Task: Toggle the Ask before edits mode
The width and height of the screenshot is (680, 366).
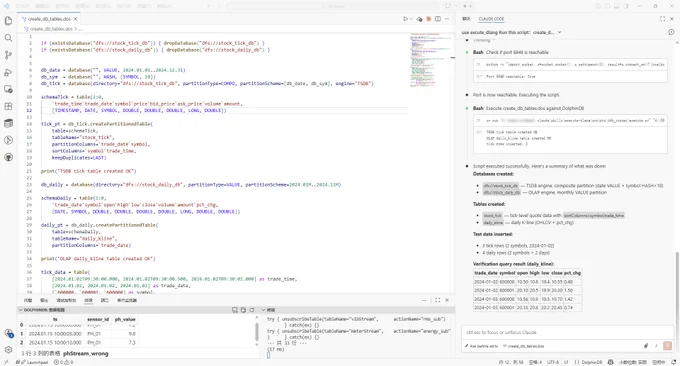Action: (x=481, y=346)
